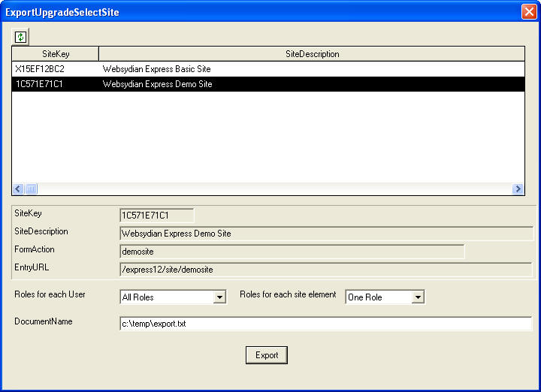Click the Export button
This screenshot has height=392, width=541.
[266, 355]
